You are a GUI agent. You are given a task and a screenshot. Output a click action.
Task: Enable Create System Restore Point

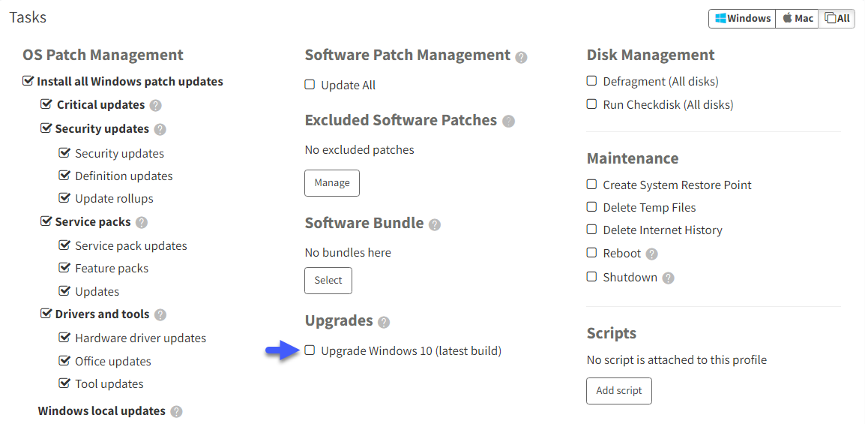point(591,184)
